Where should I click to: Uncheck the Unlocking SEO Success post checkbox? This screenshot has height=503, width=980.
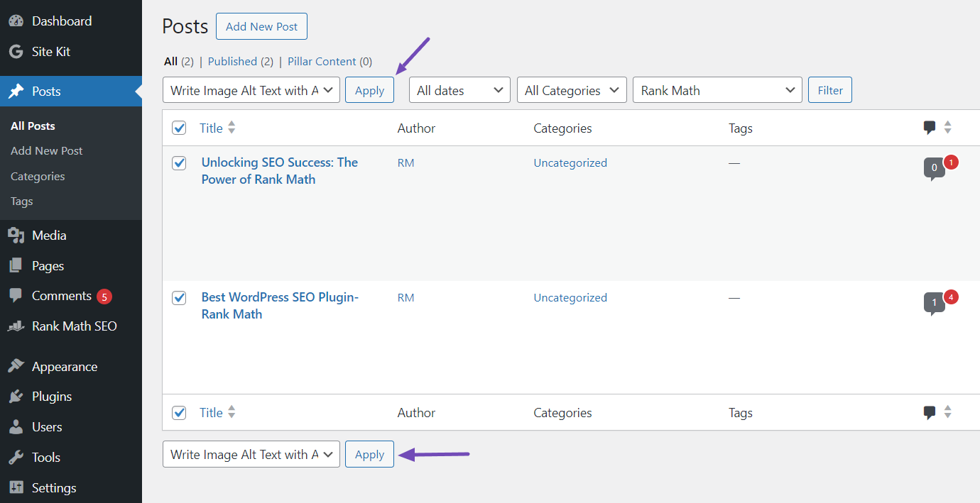pyautogui.click(x=179, y=163)
